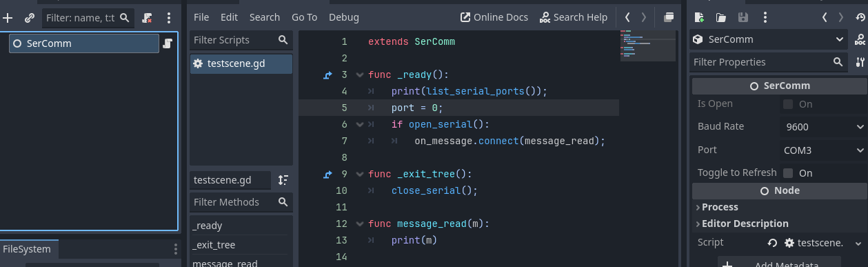The width and height of the screenshot is (868, 267).
Task: Open the SerComm class documentation icon
Action: coord(860,39)
